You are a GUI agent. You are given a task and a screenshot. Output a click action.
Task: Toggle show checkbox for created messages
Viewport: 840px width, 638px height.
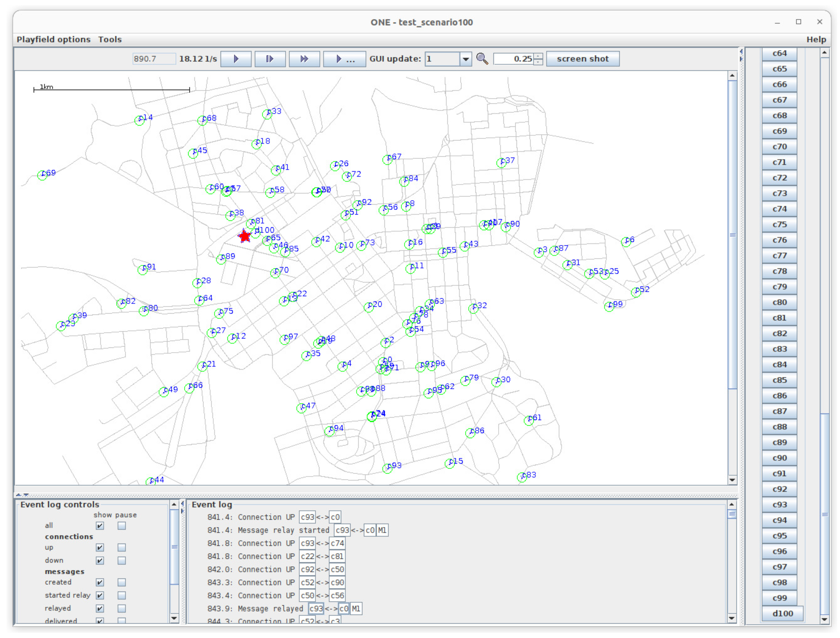[100, 582]
